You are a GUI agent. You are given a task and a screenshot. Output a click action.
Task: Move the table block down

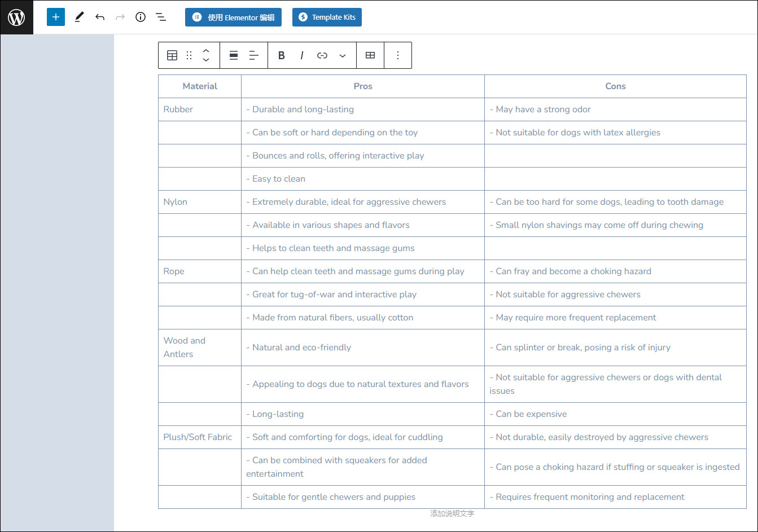(206, 60)
